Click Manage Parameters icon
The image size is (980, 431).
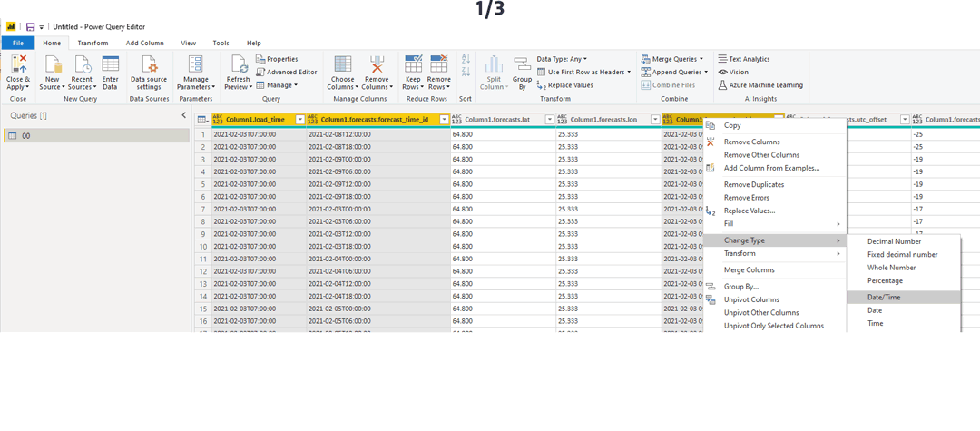tap(196, 64)
